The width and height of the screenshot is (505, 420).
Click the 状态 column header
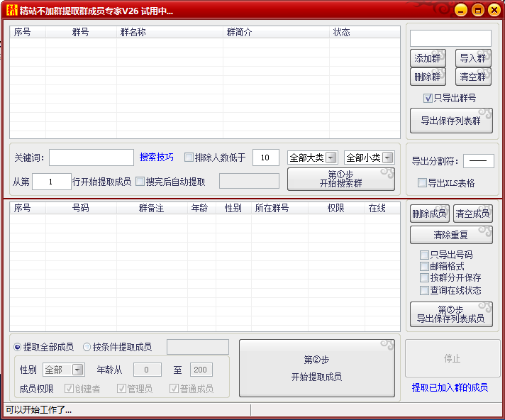[365, 32]
